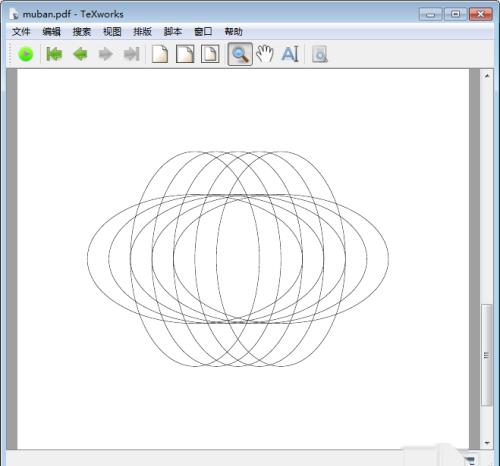This screenshot has width=500, height=466.
Task: Fit page to width
Action: pyautogui.click(x=185, y=54)
